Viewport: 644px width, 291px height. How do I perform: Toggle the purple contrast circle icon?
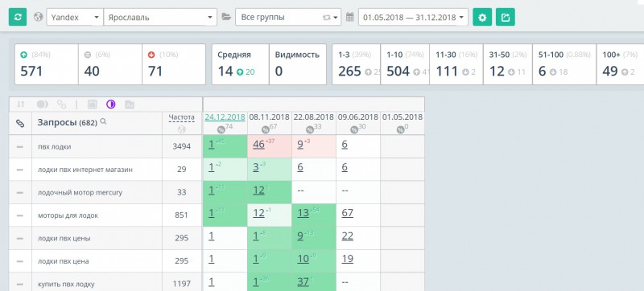click(110, 105)
